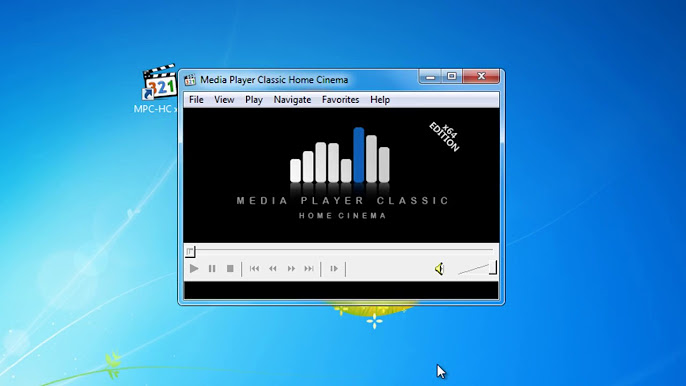Skip to previous track icon
The height and width of the screenshot is (386, 686).
[x=254, y=269]
